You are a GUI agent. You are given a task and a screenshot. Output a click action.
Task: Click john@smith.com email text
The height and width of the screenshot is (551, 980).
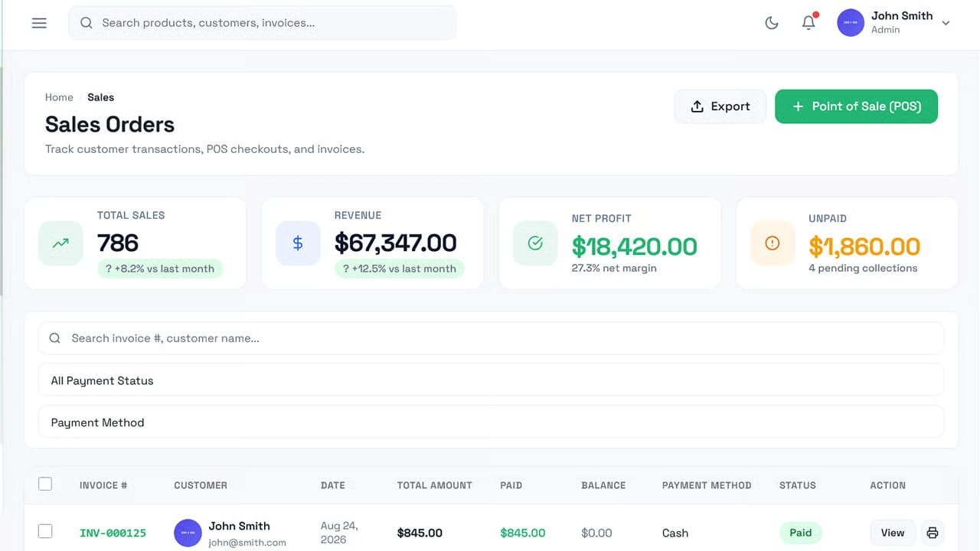click(247, 543)
